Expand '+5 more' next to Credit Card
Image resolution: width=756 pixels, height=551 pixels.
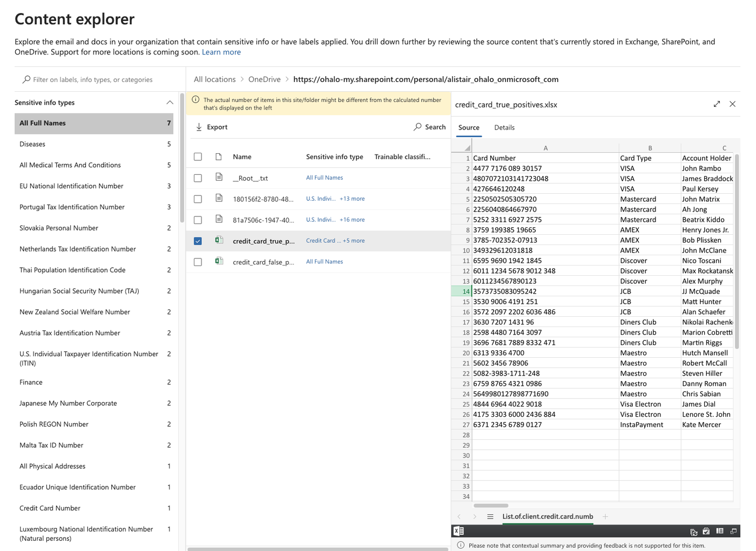pyautogui.click(x=354, y=241)
